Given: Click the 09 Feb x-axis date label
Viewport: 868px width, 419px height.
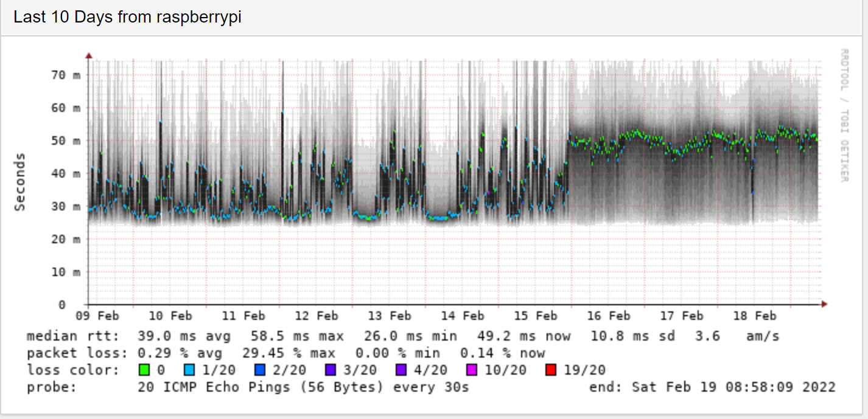Looking at the screenshot, I should (97, 316).
